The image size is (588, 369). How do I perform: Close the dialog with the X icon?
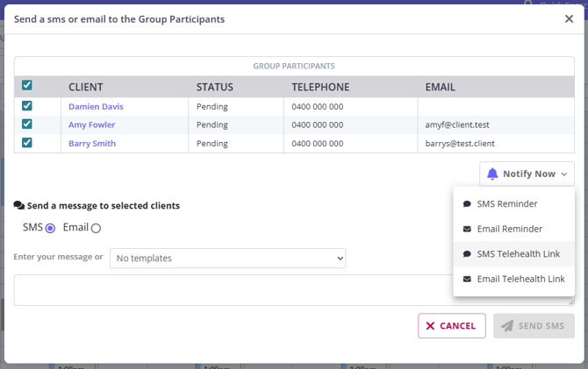coord(569,18)
